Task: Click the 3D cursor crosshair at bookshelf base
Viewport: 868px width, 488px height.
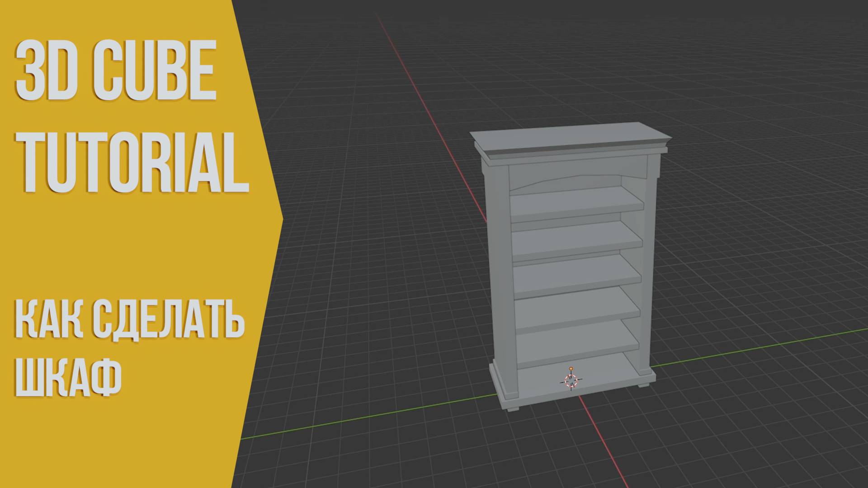Action: (x=571, y=381)
